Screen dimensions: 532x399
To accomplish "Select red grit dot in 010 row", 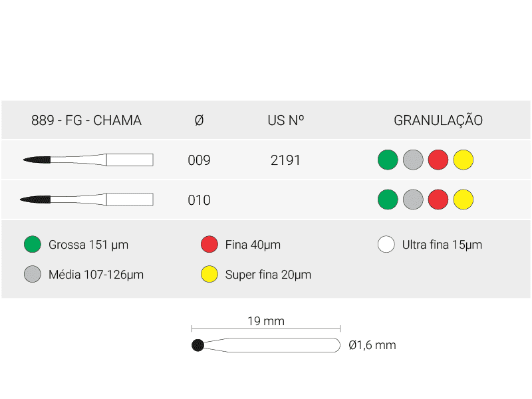I will 438,199.
